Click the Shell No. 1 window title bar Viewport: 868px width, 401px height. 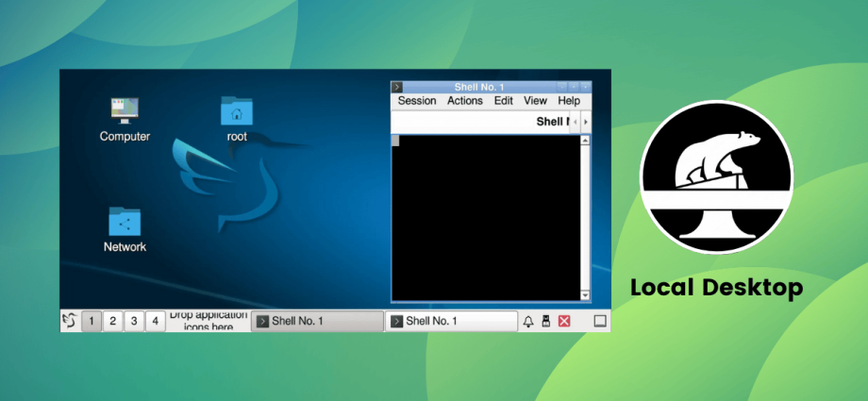point(479,88)
